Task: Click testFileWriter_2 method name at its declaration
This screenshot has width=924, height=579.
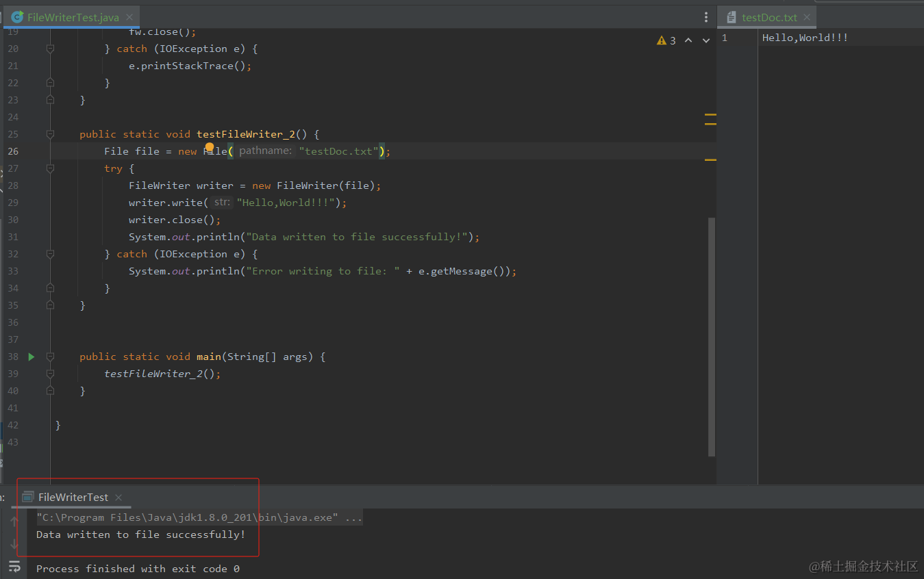Action: click(246, 134)
